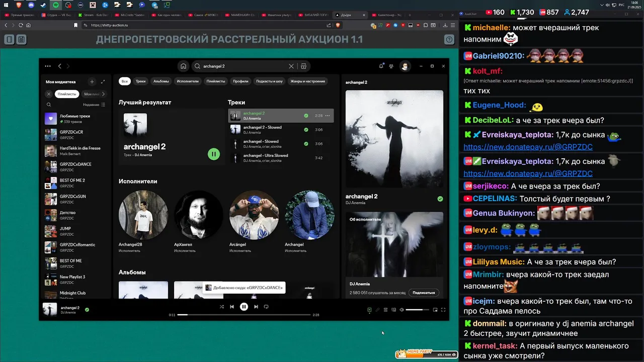Image resolution: width=644 pixels, height=362 pixels.
Task: Open the donatepay.ru link from first Evreiskaya_teplota message
Action: tap(528, 147)
